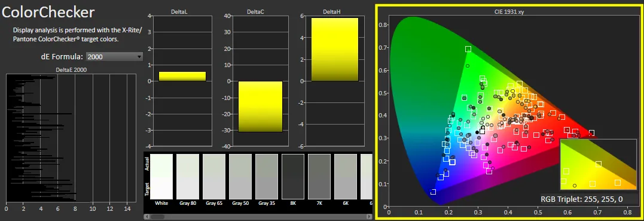Select the Gray 80 swatch
Viewport: 644px width, 221px height.
188,177
